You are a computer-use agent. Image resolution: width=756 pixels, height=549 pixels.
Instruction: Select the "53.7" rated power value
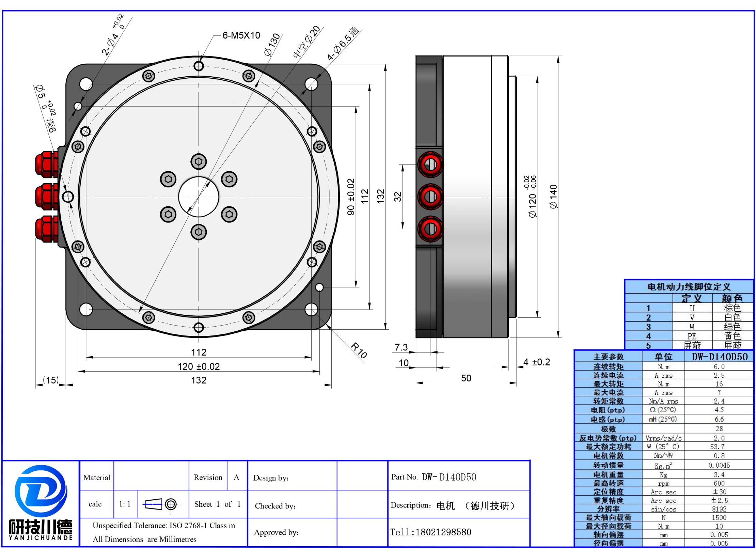(x=719, y=446)
